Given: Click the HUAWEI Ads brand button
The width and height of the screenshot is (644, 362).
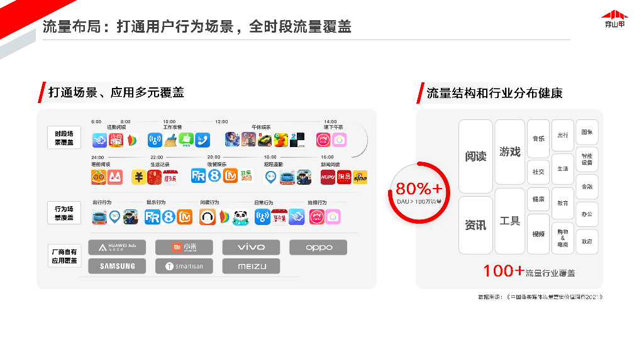Looking at the screenshot, I should click(117, 248).
